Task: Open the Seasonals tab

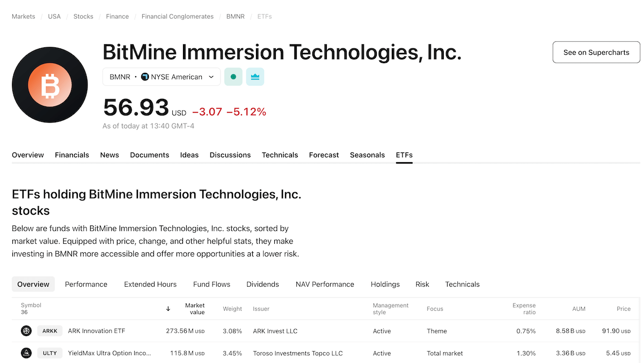Action: point(367,155)
